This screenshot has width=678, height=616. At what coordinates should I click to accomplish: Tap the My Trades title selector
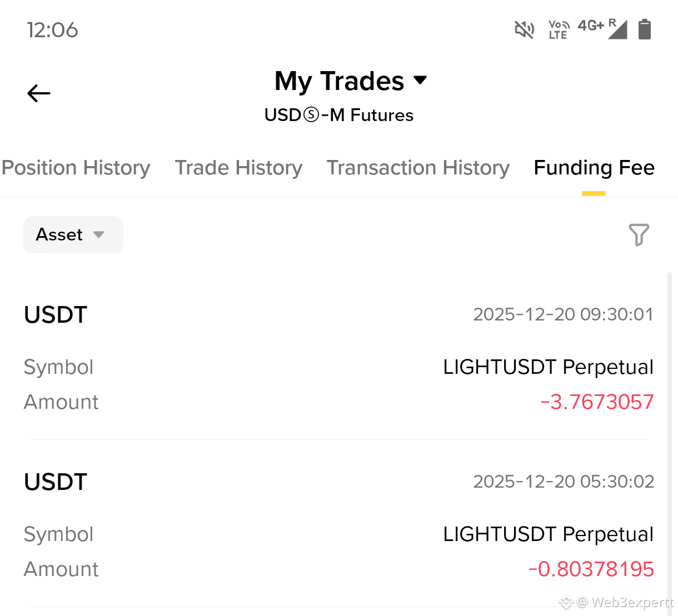coord(351,81)
